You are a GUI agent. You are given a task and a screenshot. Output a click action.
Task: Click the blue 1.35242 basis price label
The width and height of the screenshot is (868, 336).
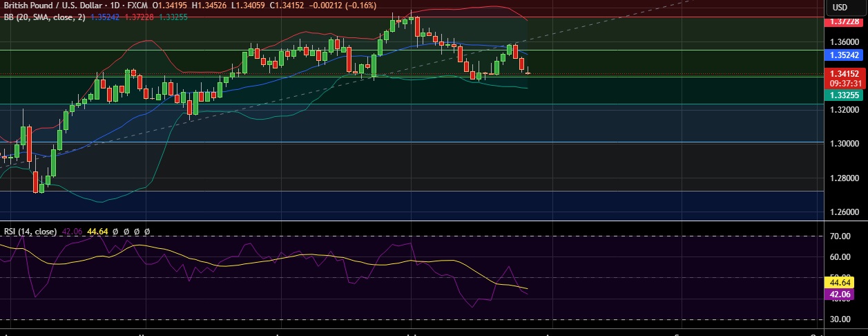pos(845,54)
